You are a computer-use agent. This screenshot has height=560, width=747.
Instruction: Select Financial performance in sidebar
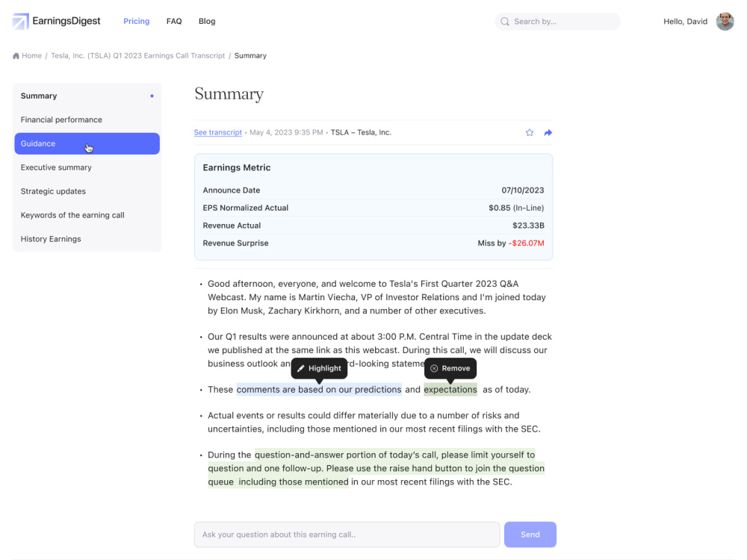[87, 119]
